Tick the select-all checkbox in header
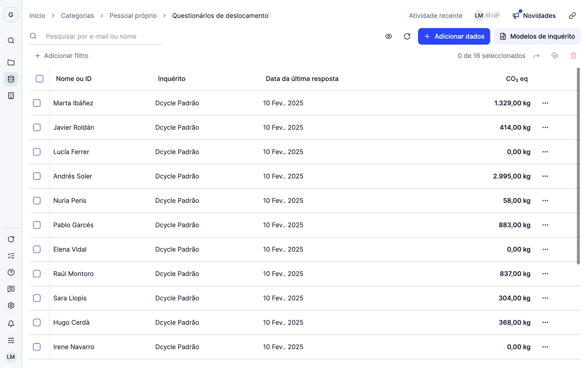Screen dimensions: 588x368 pyautogui.click(x=40, y=79)
